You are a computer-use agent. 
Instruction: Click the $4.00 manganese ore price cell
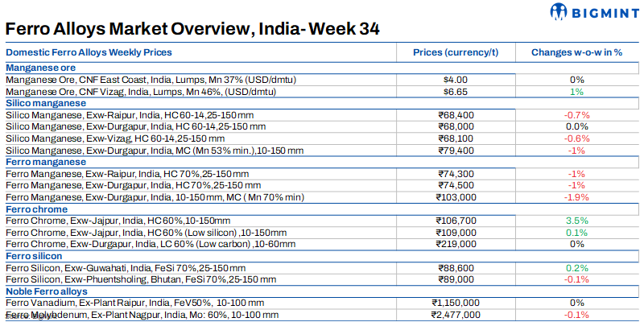(x=456, y=80)
